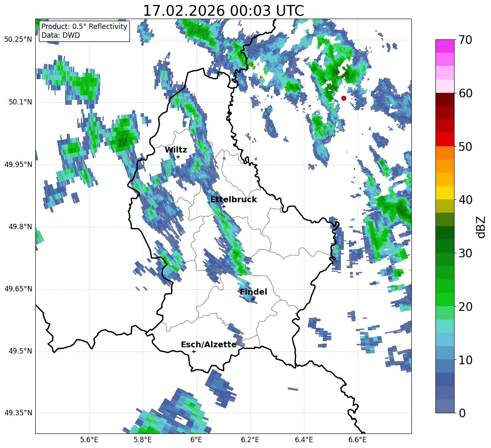
Task: Click the Findel station cross marker
Action: coord(253,299)
